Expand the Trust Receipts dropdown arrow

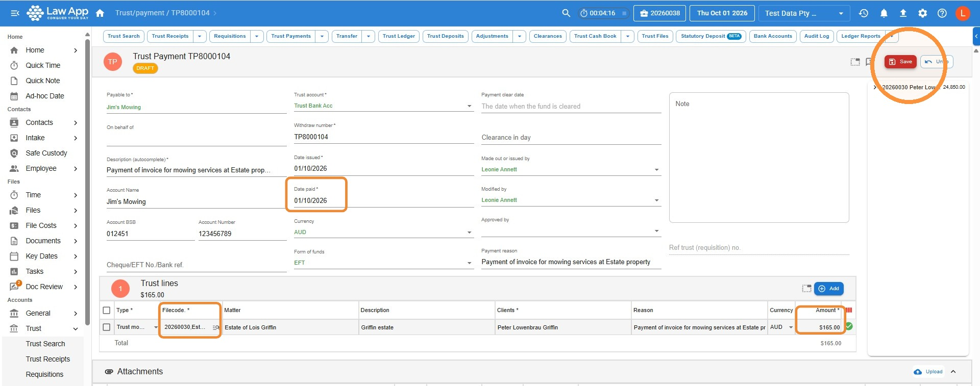click(x=200, y=36)
